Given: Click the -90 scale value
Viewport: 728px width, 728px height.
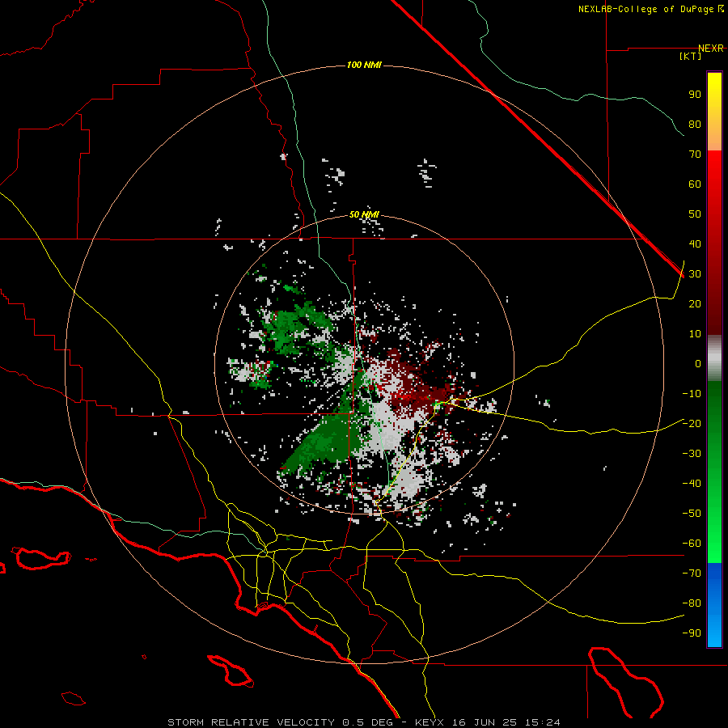Looking at the screenshot, I should (692, 633).
